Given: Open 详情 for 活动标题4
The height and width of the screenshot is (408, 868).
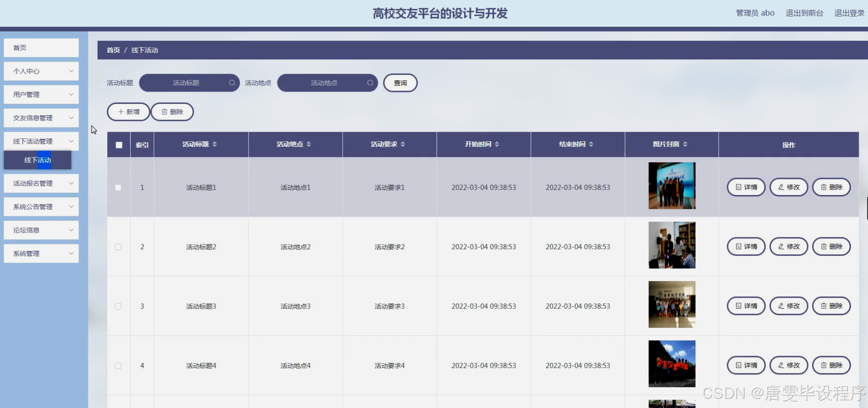Looking at the screenshot, I should 746,365.
